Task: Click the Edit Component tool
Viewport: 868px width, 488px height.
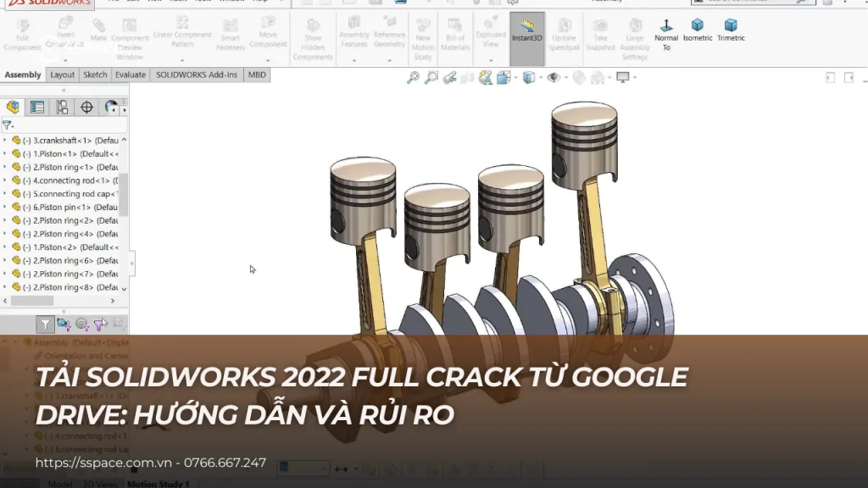Action: [x=22, y=35]
